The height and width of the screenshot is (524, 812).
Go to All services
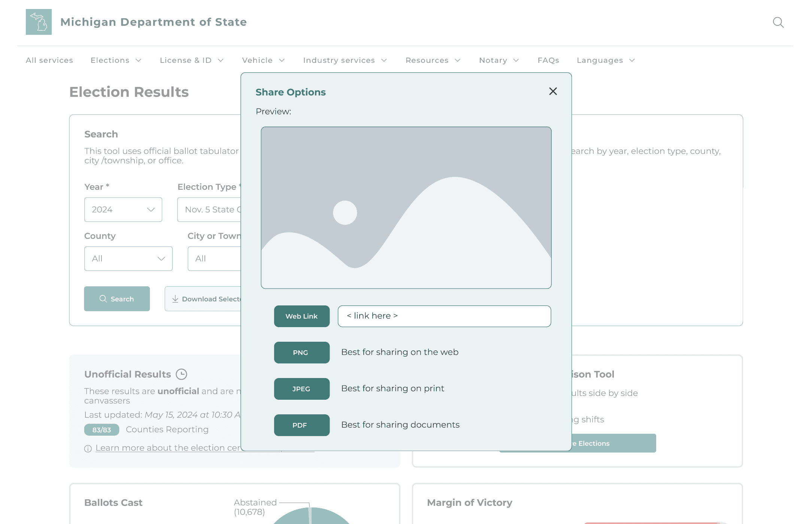[49, 60]
